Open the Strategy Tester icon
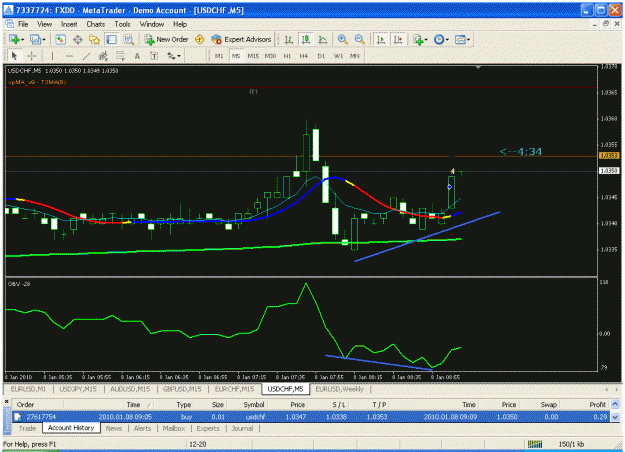 click(128, 39)
